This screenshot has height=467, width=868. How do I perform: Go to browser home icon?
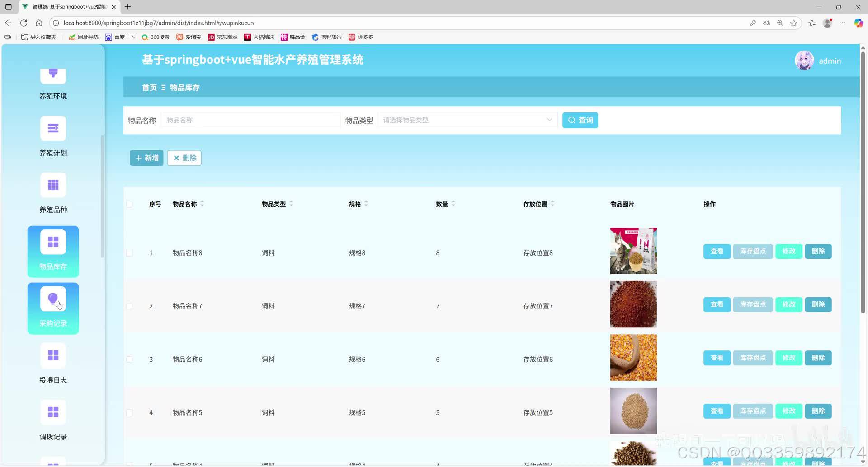39,23
